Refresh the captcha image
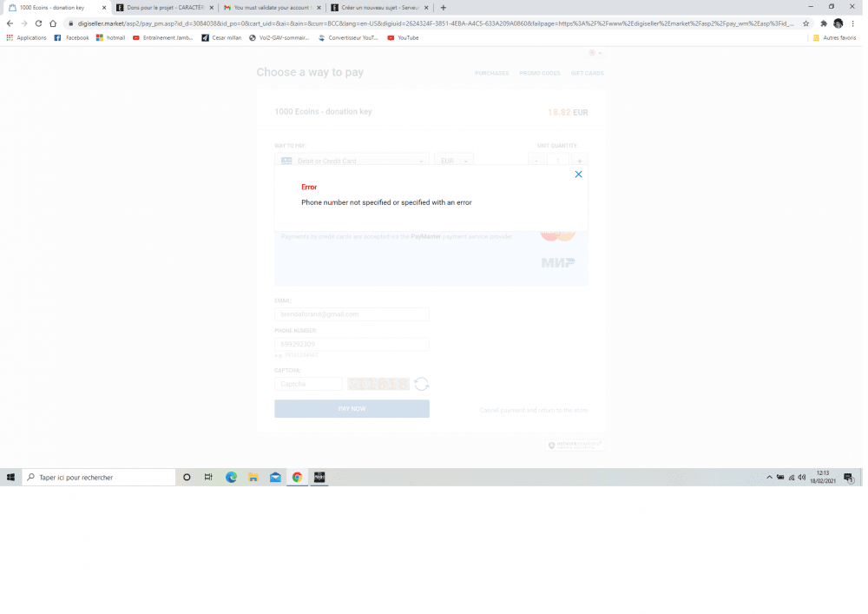The height and width of the screenshot is (614, 868). [421, 384]
